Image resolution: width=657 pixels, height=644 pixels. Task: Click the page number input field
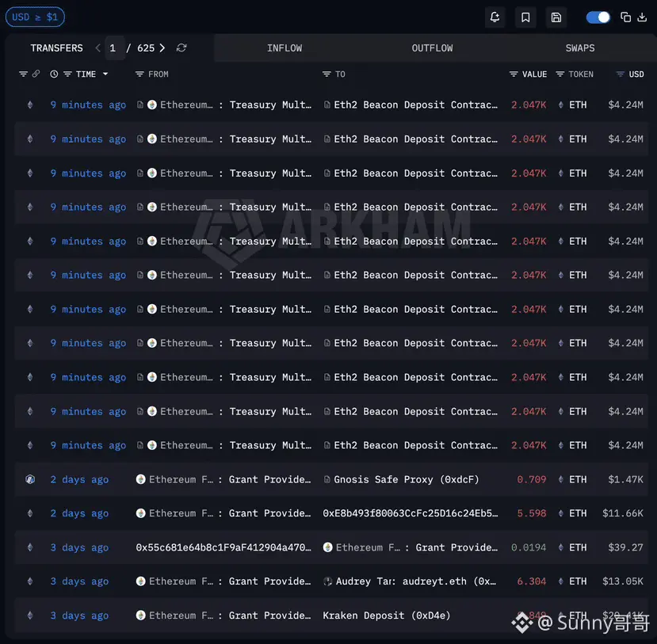(x=114, y=48)
